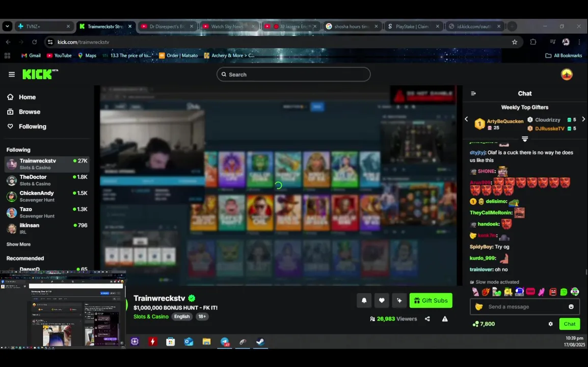Click the sparkle icon button beside the heart
588x367 pixels.
(399, 301)
